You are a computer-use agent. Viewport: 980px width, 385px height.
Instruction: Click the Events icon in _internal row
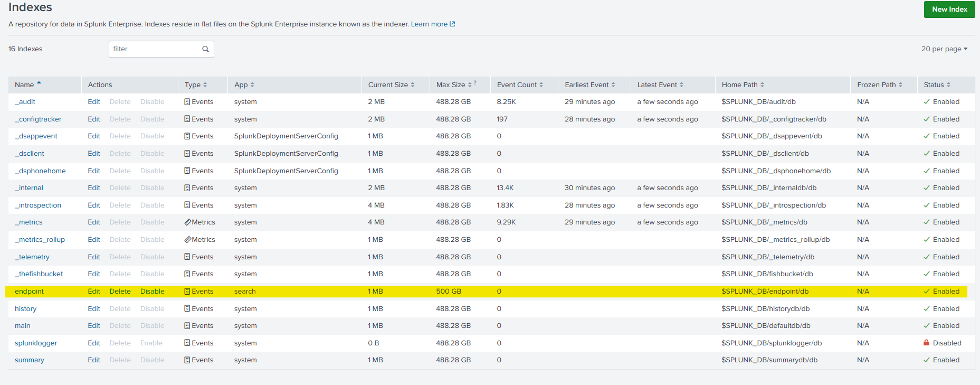[x=187, y=188]
